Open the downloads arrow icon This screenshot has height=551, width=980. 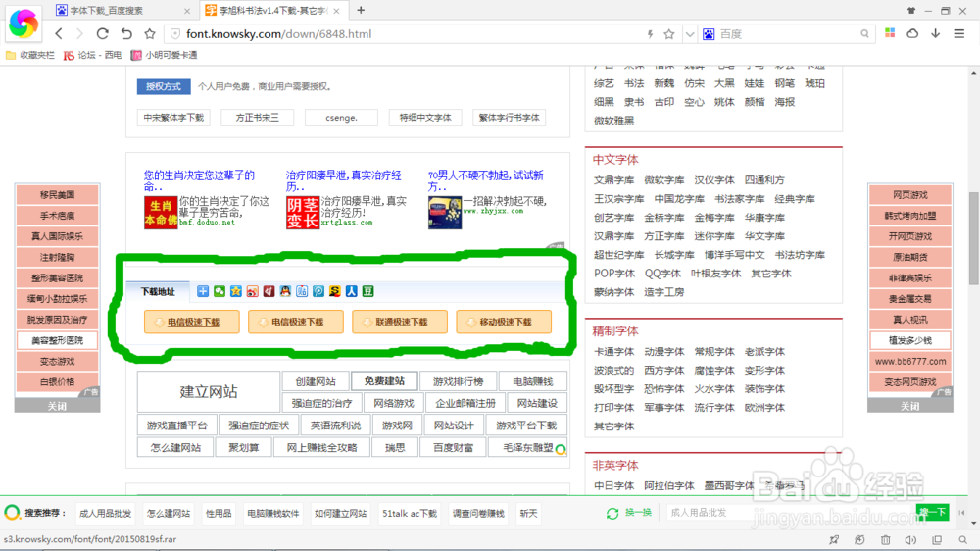tap(936, 33)
